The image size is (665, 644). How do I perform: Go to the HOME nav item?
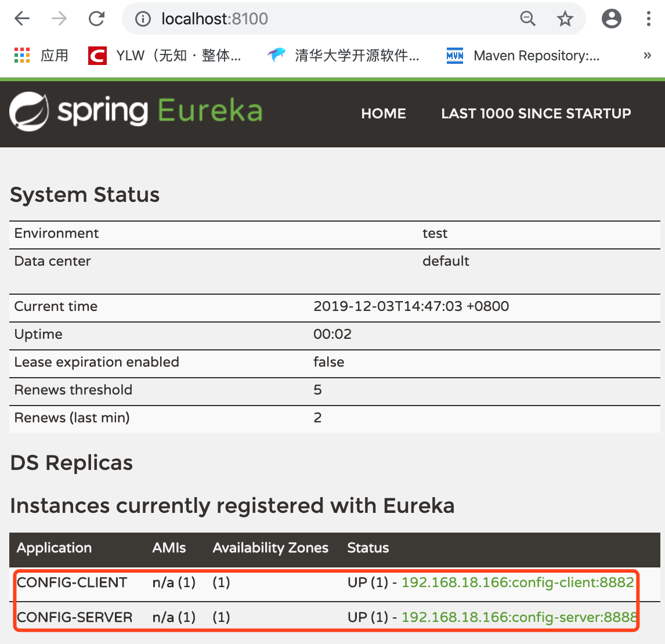pos(384,114)
